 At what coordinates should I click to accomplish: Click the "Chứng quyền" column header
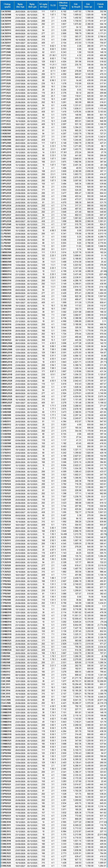point(7,5)
